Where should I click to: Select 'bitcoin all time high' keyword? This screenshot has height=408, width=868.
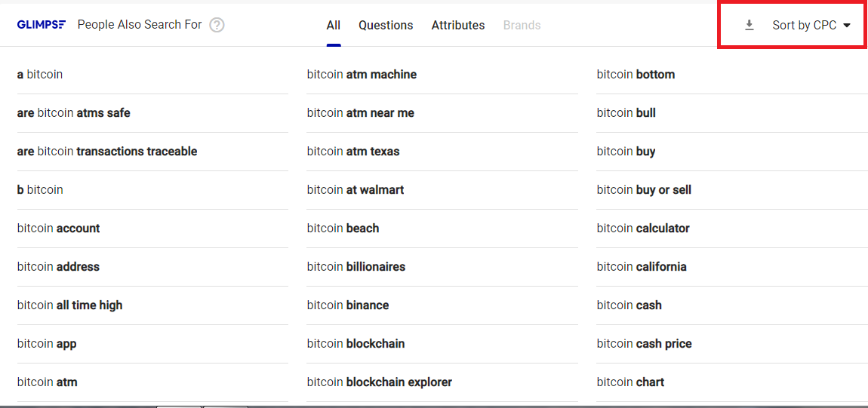coord(70,305)
